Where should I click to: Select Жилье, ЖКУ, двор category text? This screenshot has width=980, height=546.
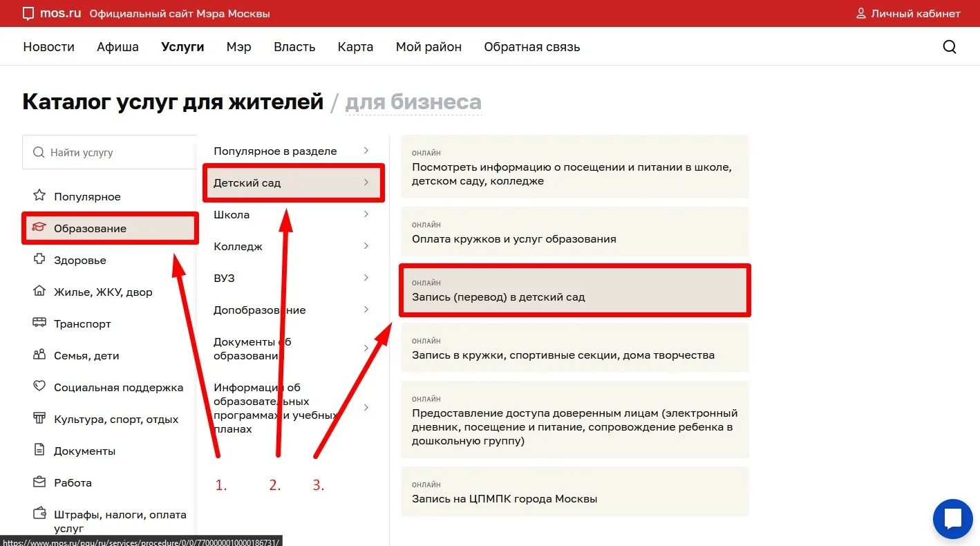[103, 292]
